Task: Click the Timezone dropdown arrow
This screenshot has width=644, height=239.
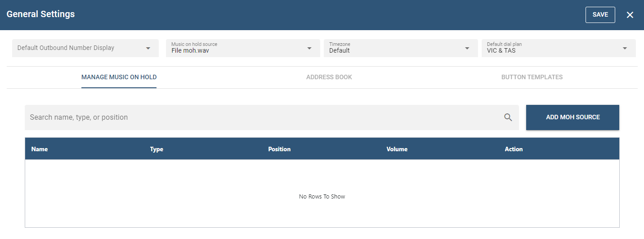Action: [467, 48]
